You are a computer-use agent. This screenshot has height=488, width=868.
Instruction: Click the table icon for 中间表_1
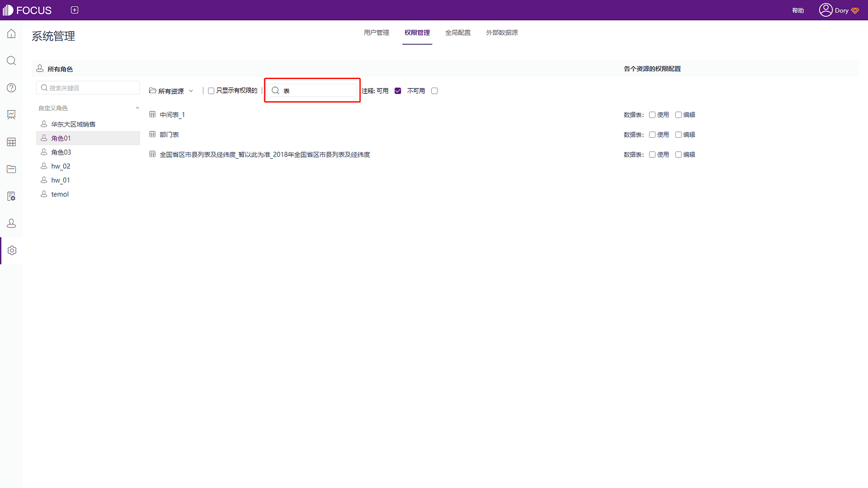[152, 115]
